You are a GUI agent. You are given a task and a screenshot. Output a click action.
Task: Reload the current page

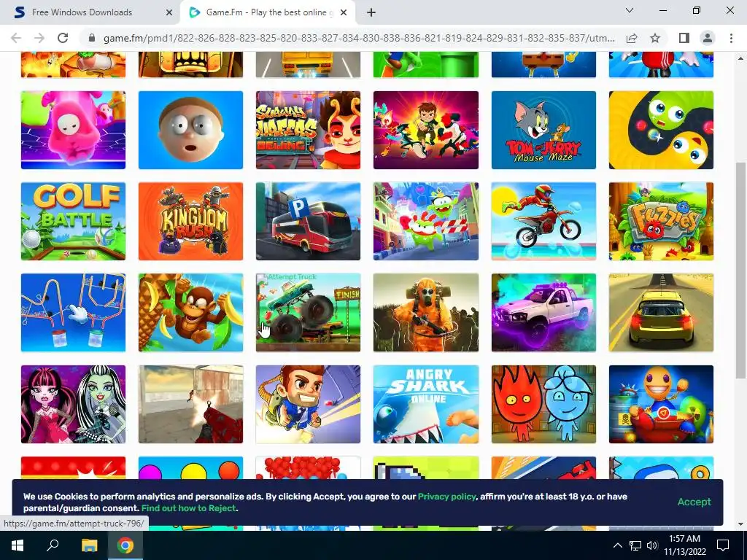point(63,38)
